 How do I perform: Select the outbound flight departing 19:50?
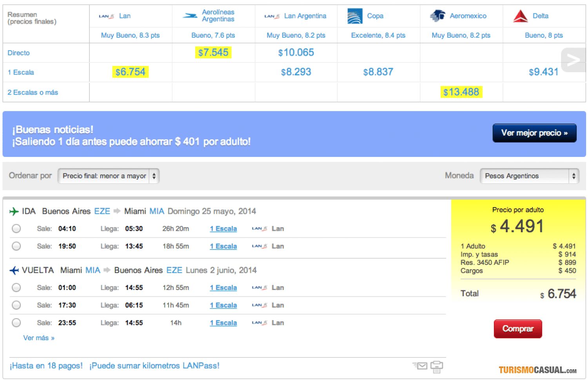pyautogui.click(x=16, y=246)
